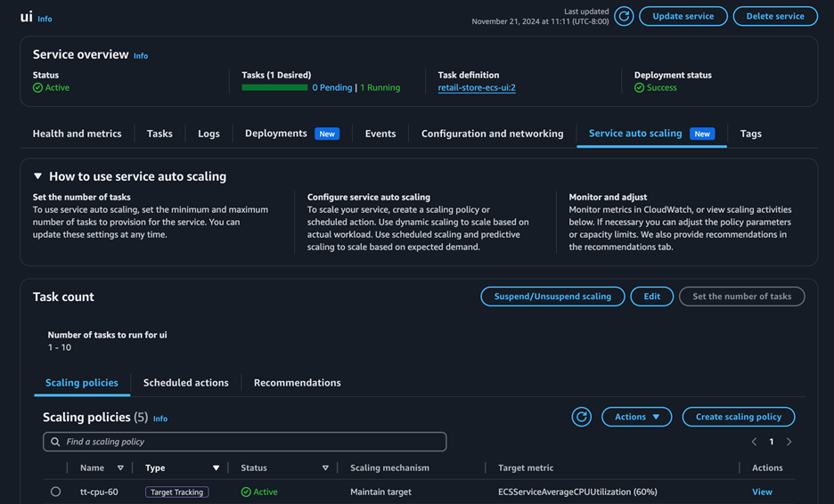834x504 pixels.
Task: Refresh the Scaling policies list
Action: pos(581,417)
